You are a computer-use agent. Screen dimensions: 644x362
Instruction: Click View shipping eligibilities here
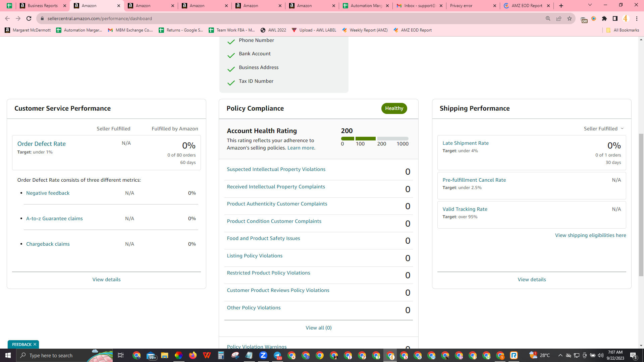click(x=590, y=235)
